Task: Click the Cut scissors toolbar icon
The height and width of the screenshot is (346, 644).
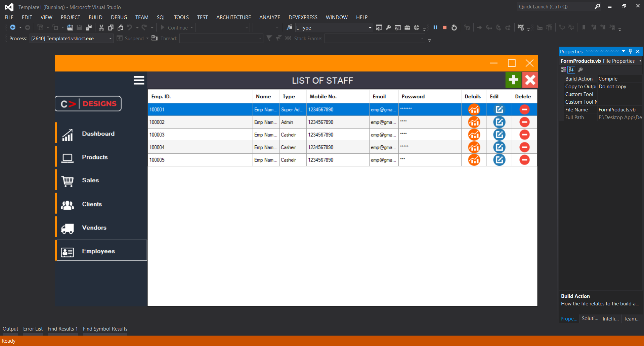Action: pos(101,28)
